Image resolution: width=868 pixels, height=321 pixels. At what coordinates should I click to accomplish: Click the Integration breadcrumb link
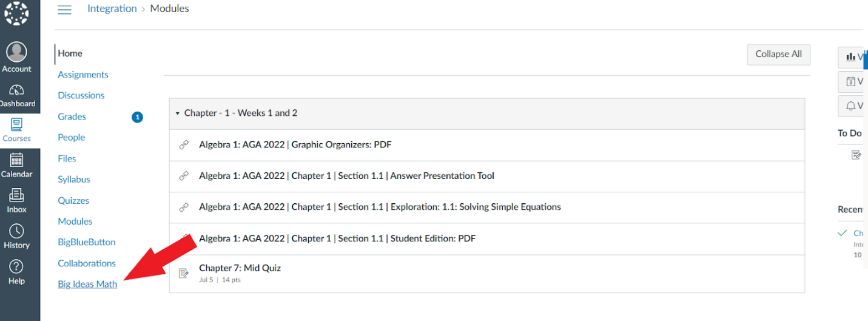tap(112, 8)
